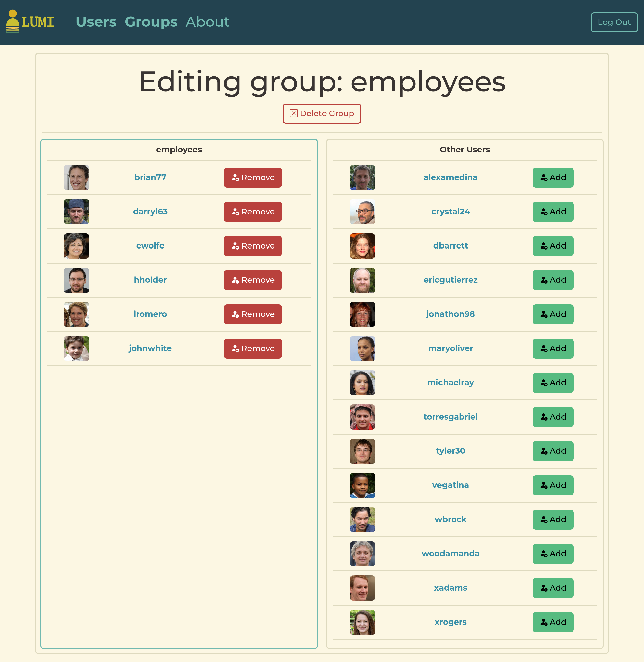Click dbarrett's avatar photo
The height and width of the screenshot is (662, 644).
362,246
